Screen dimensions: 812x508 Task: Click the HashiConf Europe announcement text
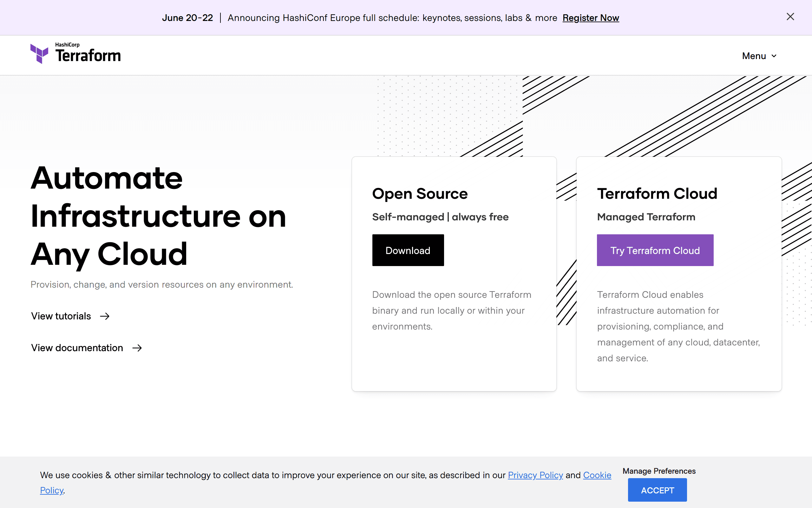[392, 18]
